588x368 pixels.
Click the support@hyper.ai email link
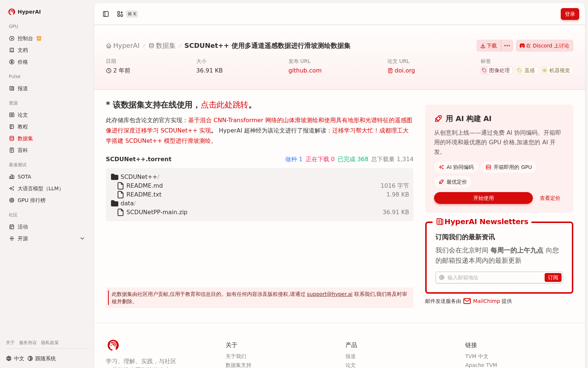pyautogui.click(x=330, y=294)
